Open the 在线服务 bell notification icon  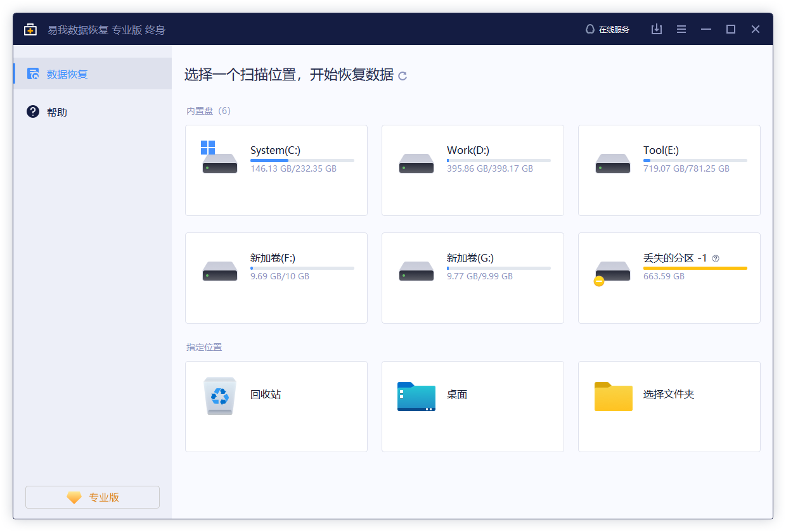pyautogui.click(x=589, y=29)
